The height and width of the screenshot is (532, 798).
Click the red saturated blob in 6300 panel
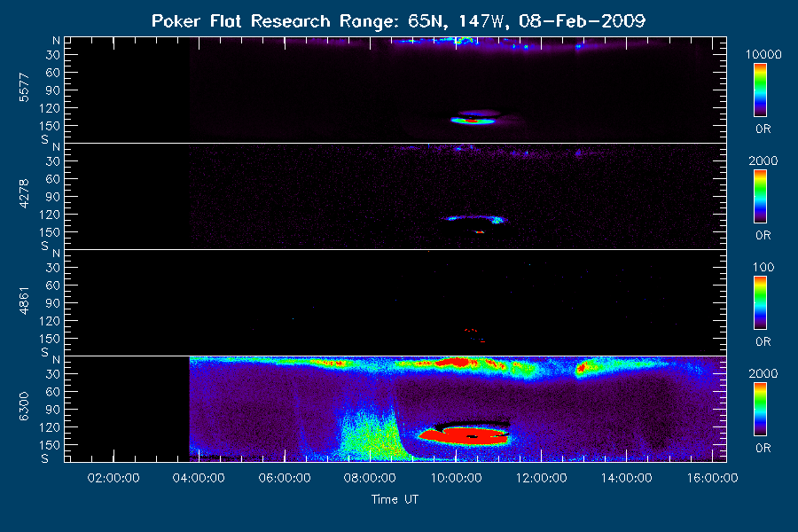pos(463,435)
